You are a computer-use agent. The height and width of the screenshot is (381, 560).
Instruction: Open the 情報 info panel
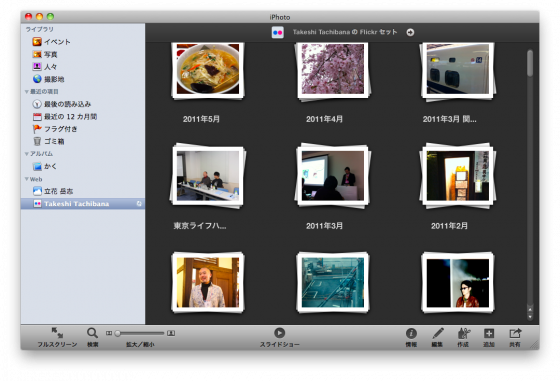[411, 333]
